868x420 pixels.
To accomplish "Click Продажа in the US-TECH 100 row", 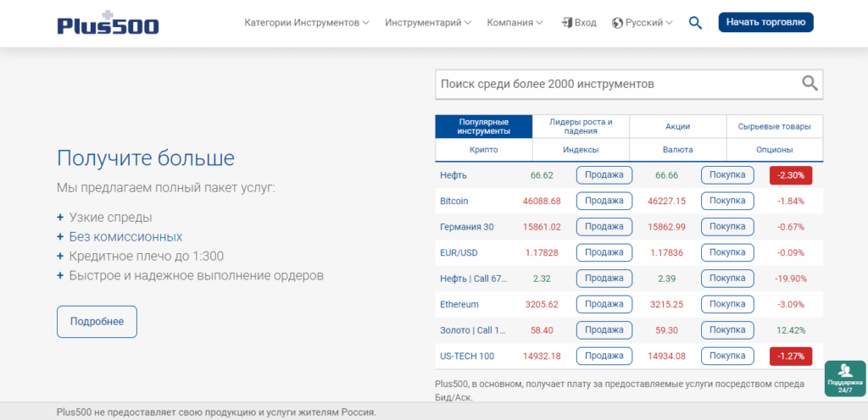I will (604, 356).
